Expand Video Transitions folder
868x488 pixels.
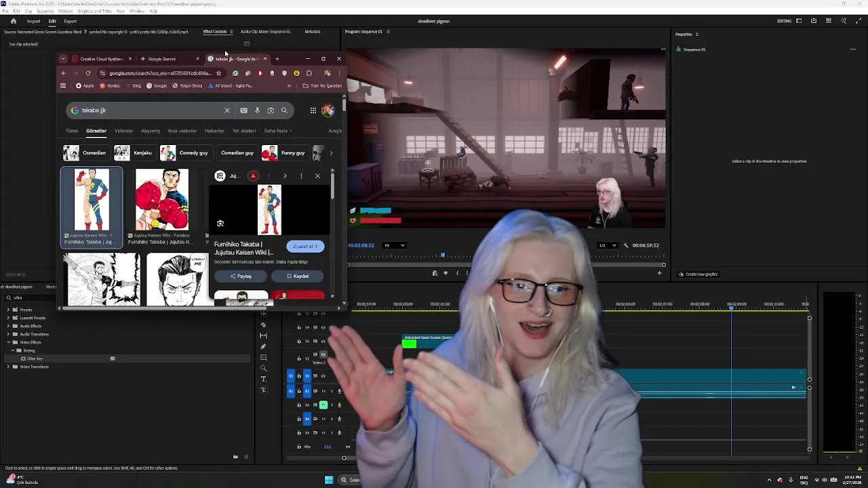[x=8, y=367]
